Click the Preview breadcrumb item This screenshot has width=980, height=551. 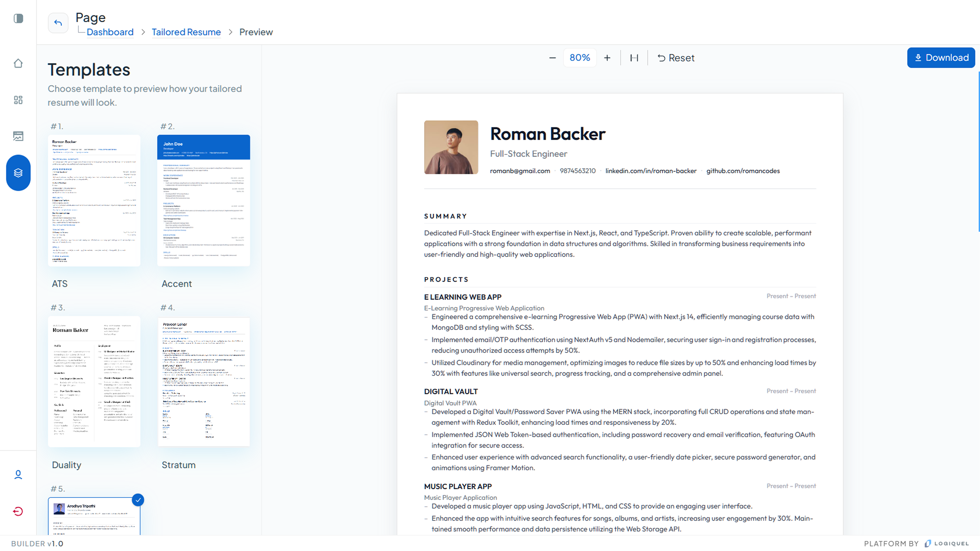pos(256,32)
